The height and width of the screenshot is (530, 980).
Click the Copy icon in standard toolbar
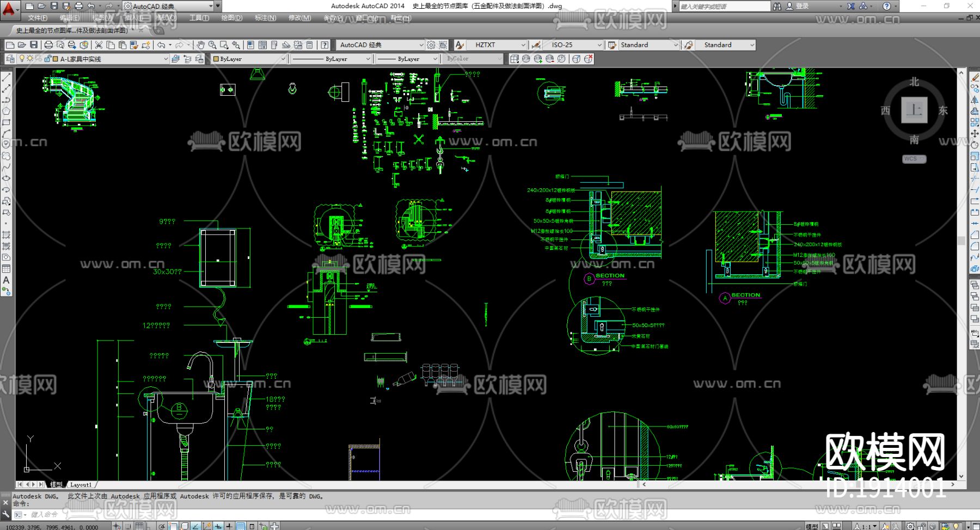pyautogui.click(x=111, y=45)
